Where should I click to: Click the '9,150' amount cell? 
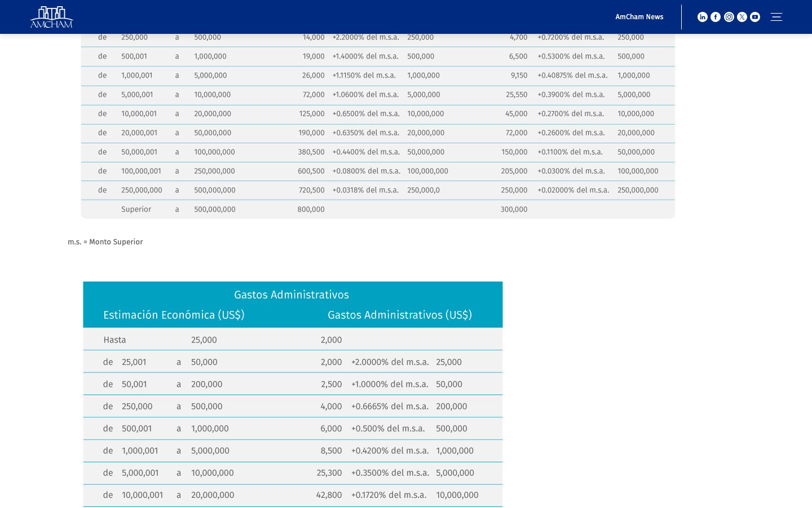(519, 75)
